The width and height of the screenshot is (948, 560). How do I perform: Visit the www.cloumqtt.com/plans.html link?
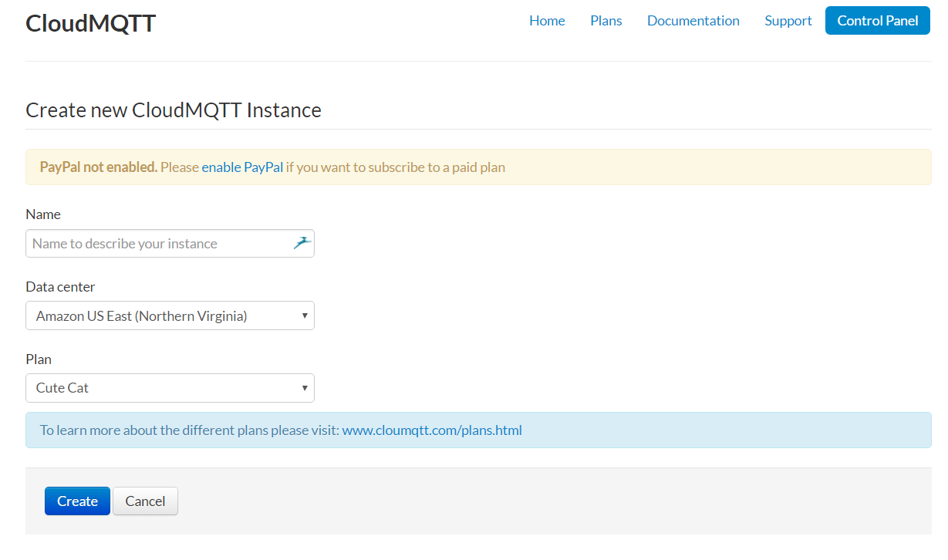coord(432,430)
